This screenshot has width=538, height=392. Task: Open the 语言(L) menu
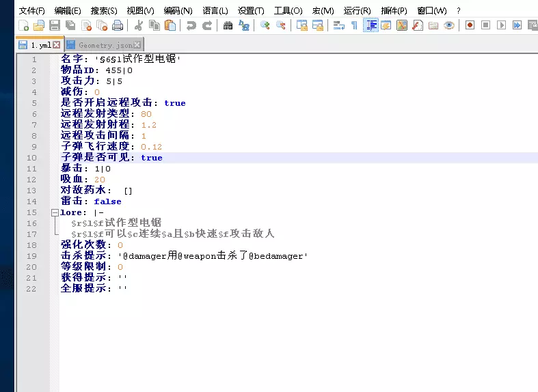click(x=215, y=11)
